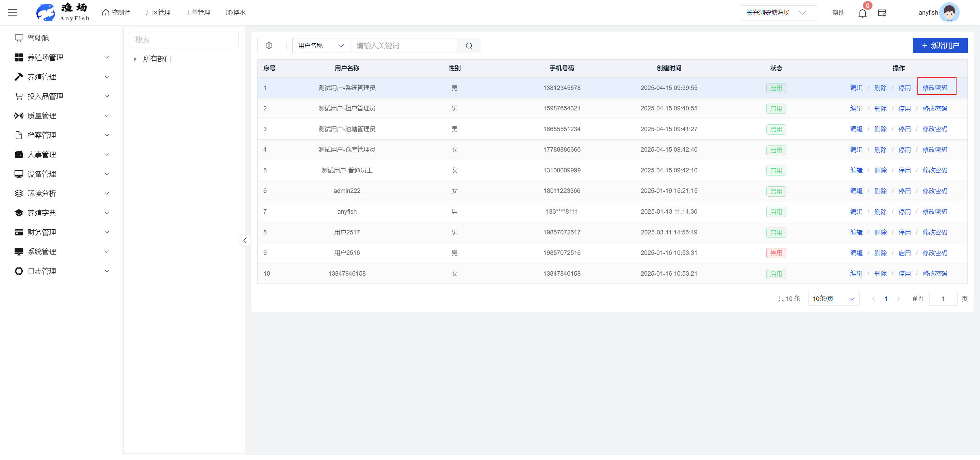The image size is (980, 460).
Task: Enable user 用户2516 via 启用 link
Action: point(904,253)
